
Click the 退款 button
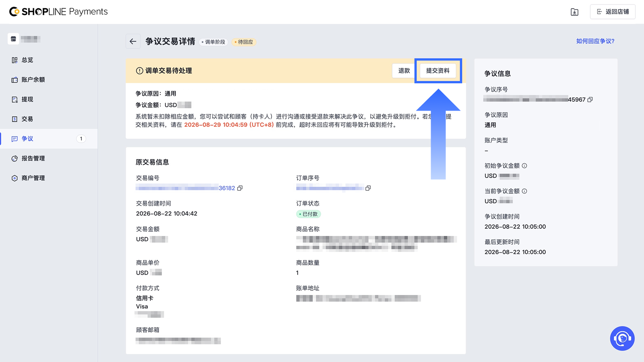click(x=404, y=71)
